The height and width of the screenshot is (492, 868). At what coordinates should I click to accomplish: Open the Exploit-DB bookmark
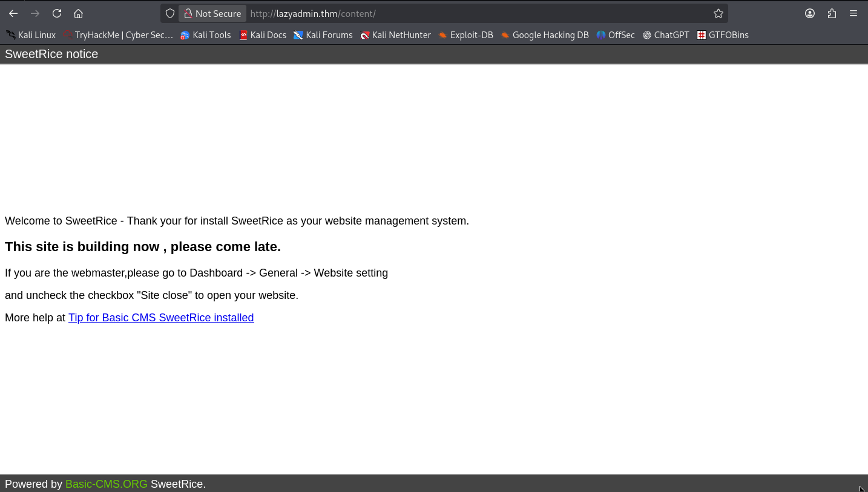[465, 35]
